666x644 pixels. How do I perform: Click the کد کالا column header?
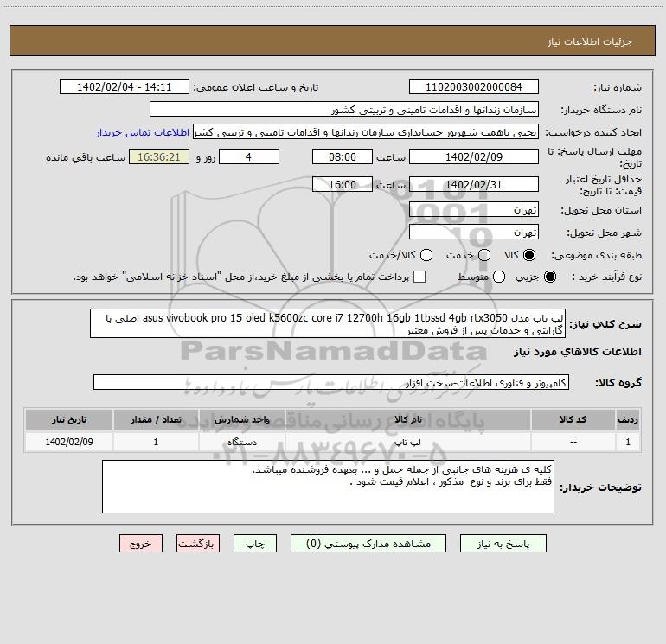573,419
